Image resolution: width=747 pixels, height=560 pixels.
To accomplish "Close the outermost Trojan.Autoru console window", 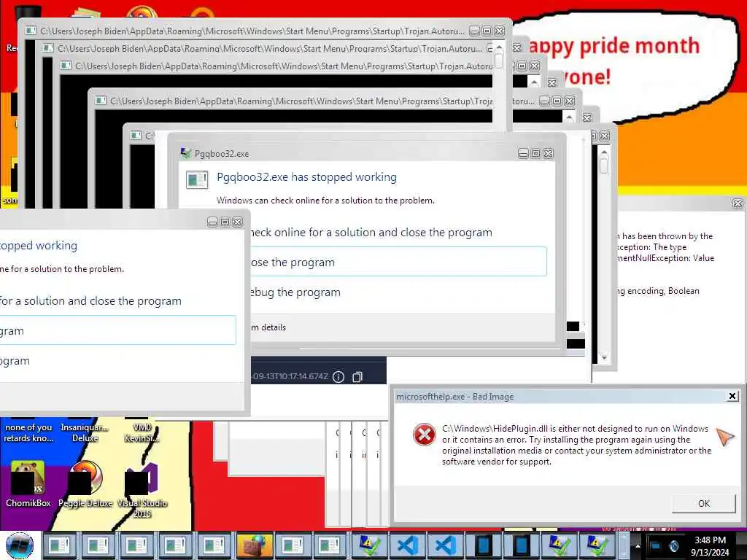I will point(499,31).
